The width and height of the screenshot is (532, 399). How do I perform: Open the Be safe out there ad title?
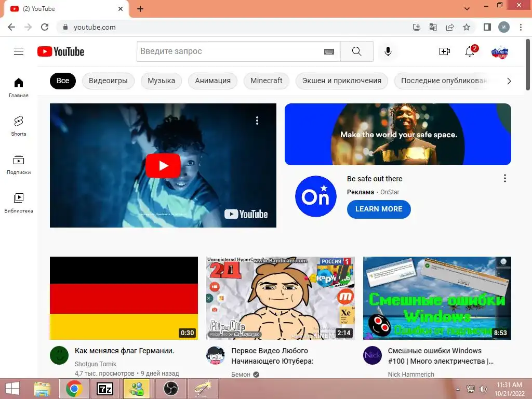pos(375,179)
